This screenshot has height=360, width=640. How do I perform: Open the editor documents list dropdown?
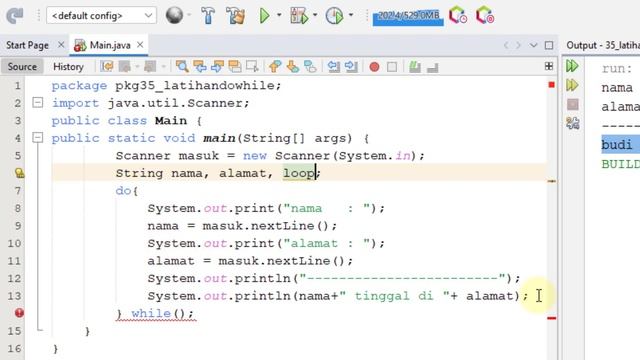(533, 45)
